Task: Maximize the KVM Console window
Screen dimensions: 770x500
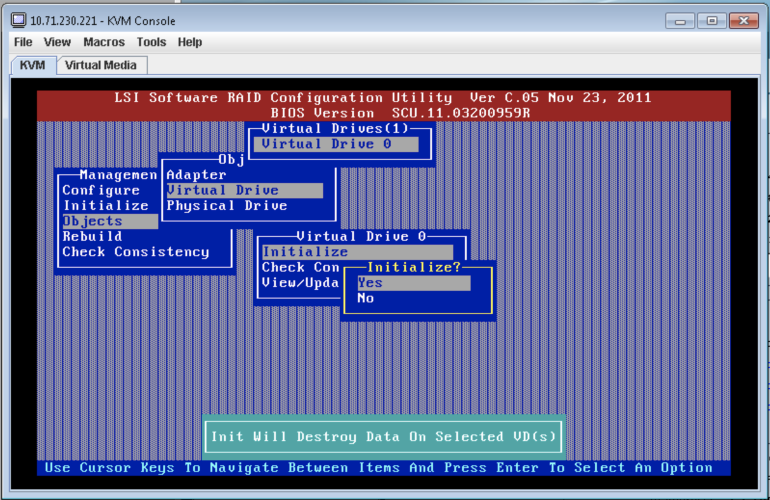Action: click(711, 21)
